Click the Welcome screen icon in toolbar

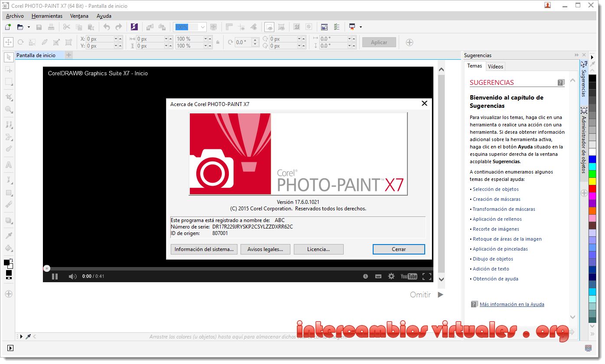324,27
